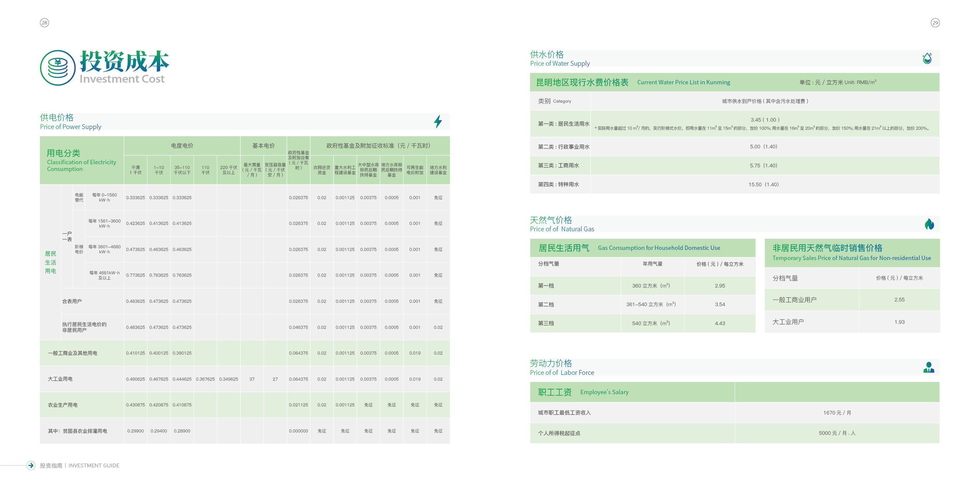The image size is (980, 490).
Task: Click the flame natural gas icon
Action: coord(930,224)
